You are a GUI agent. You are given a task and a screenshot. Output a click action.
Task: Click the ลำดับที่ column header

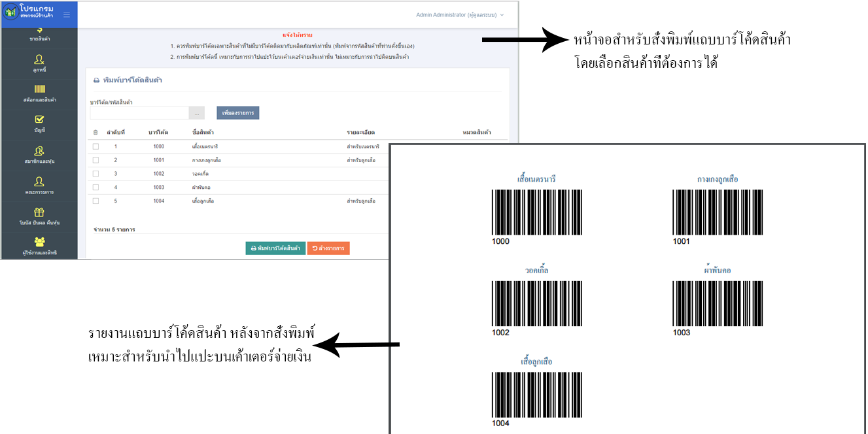(116, 133)
